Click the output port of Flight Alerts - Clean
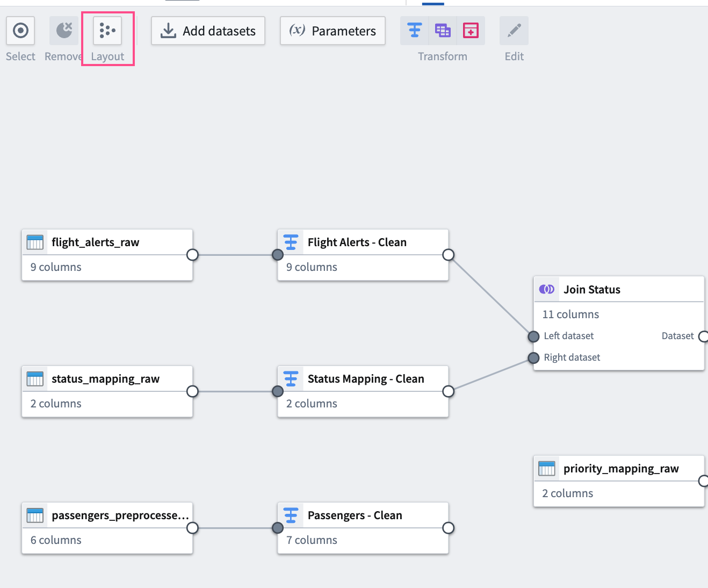This screenshot has width=708, height=588. pos(448,255)
